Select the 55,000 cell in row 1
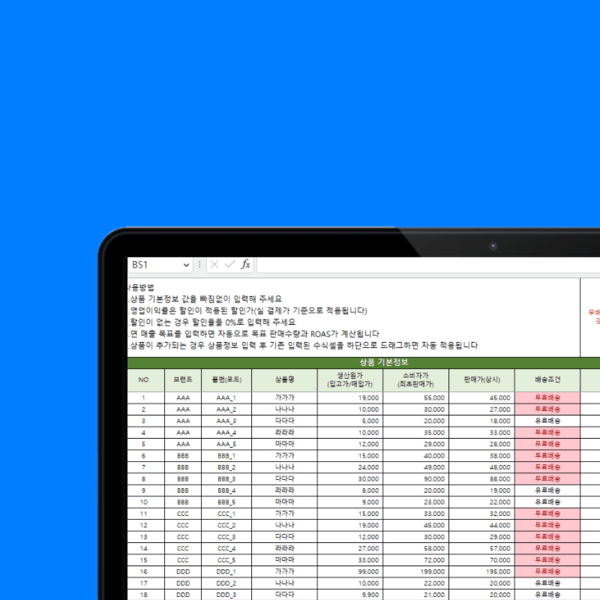The width and height of the screenshot is (600, 600). (416, 398)
